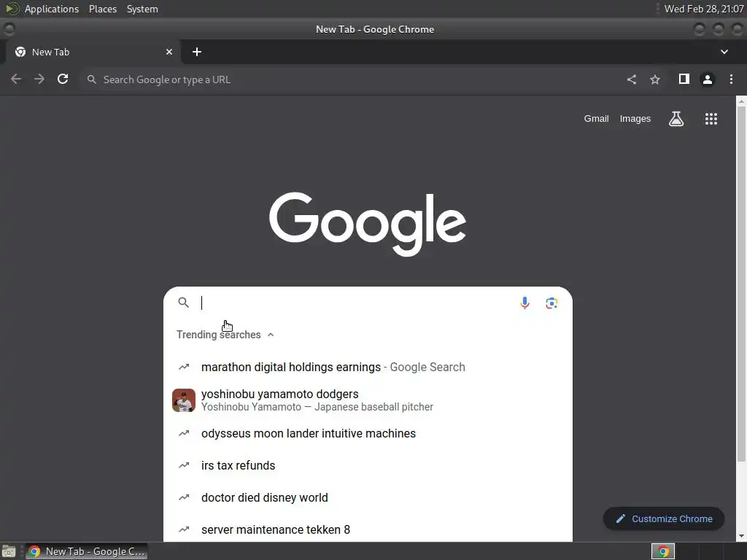
Task: Share this page with the share icon
Action: (632, 79)
